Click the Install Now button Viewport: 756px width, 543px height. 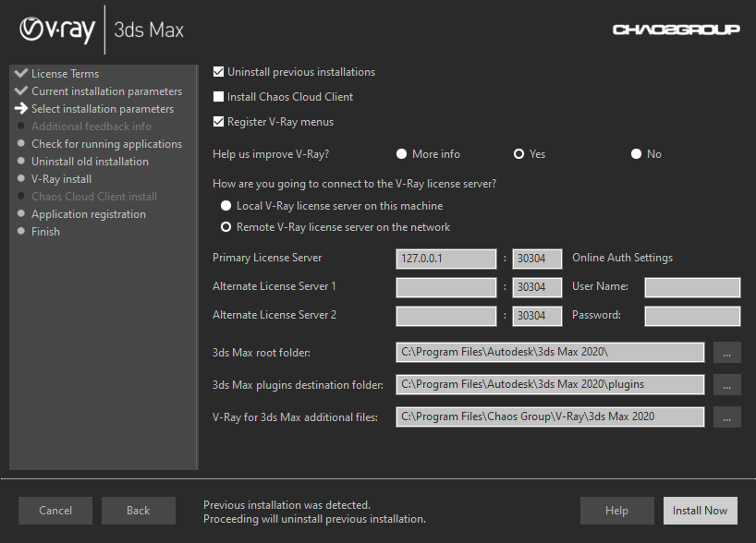click(x=700, y=510)
